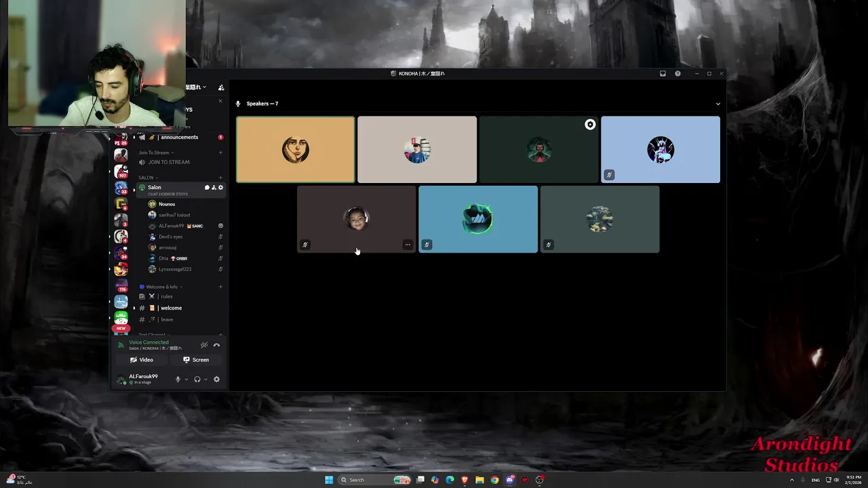Add channel to Join To Stream category
Image resolution: width=868 pixels, height=488 pixels.
click(x=220, y=152)
